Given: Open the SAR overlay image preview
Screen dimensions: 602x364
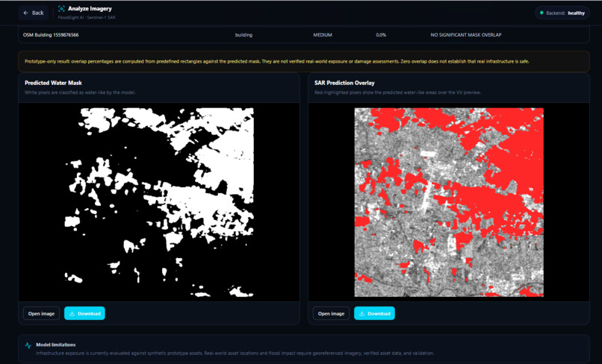Looking at the screenshot, I should pyautogui.click(x=449, y=203).
